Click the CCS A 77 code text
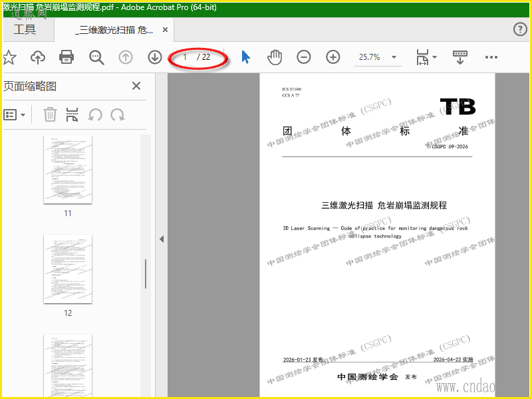The image size is (532, 399). (291, 95)
